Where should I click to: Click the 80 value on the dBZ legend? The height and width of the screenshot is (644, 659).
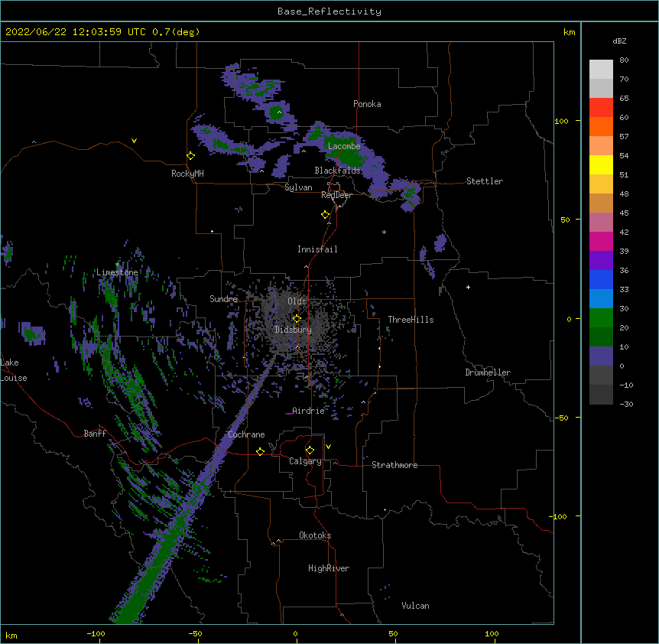point(624,60)
